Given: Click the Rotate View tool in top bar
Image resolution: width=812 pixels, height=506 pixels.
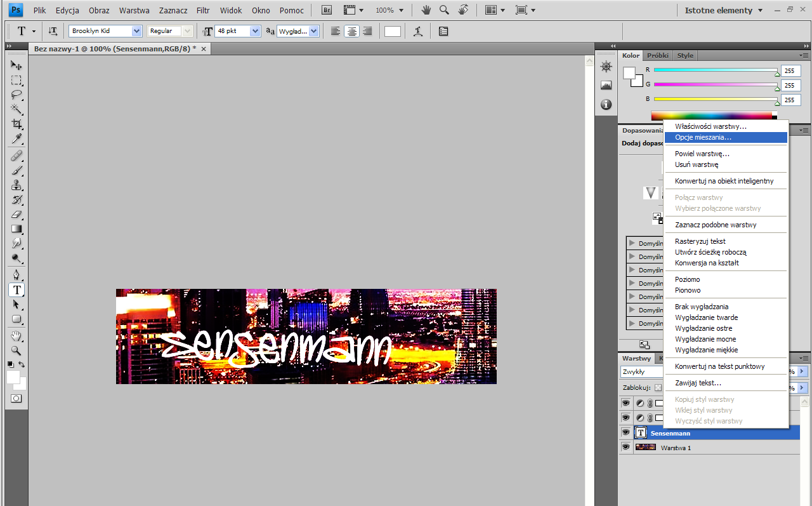Looking at the screenshot, I should click(x=464, y=10).
